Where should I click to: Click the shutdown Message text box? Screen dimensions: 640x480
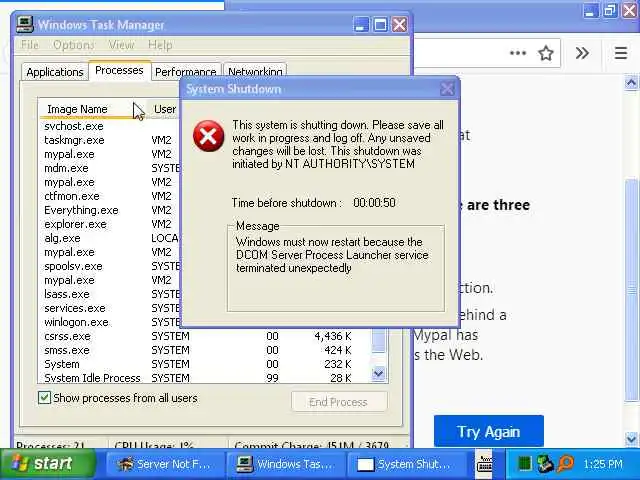tap(336, 269)
